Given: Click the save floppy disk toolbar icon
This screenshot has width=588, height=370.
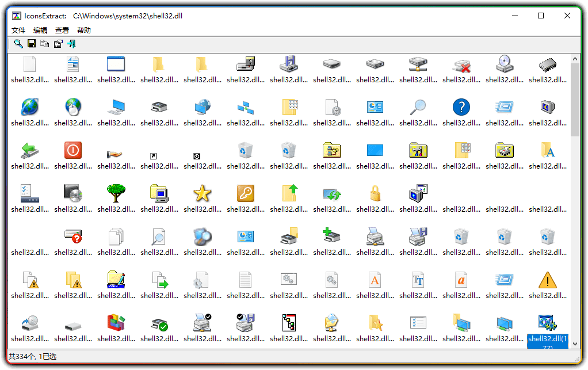Looking at the screenshot, I should (x=32, y=44).
